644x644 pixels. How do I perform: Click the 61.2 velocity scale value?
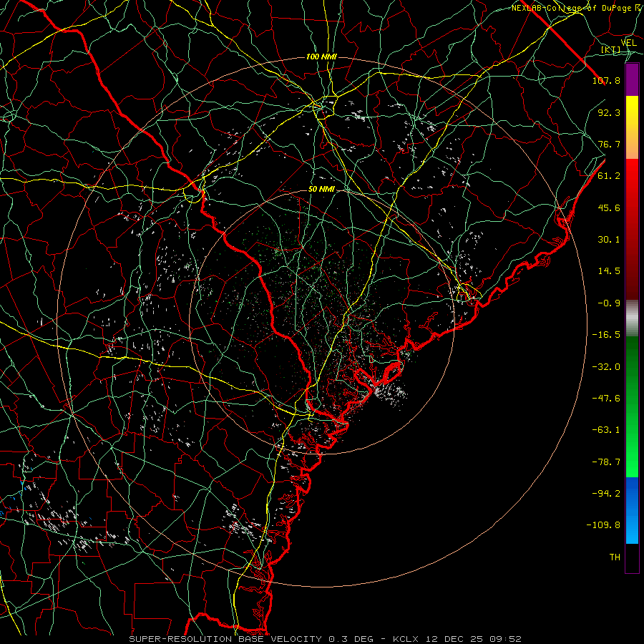coord(609,176)
